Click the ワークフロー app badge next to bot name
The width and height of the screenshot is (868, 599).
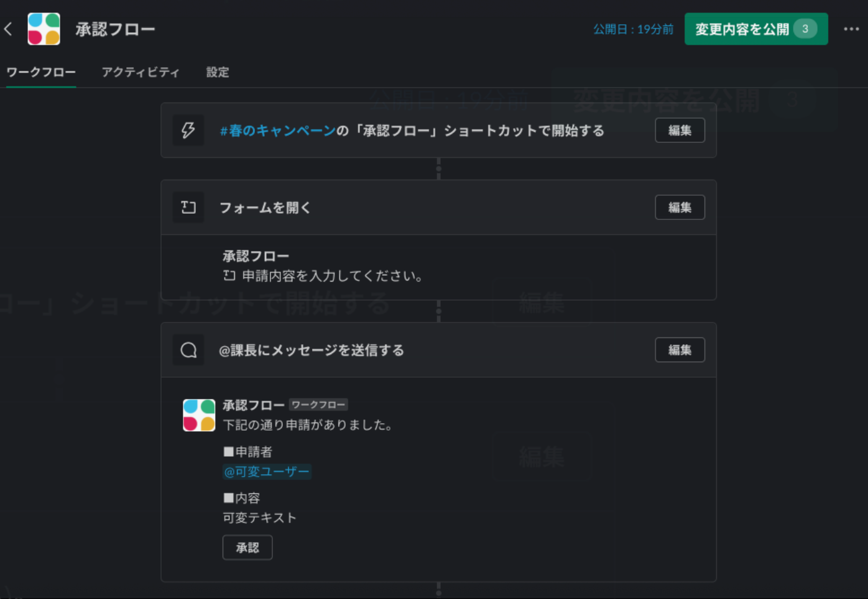click(318, 405)
